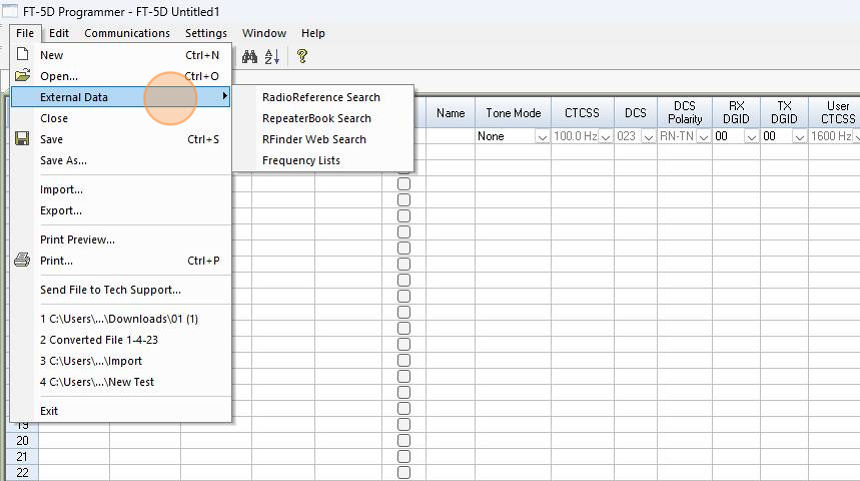Image resolution: width=860 pixels, height=481 pixels.
Task: Select row header 21
Action: coord(22,456)
